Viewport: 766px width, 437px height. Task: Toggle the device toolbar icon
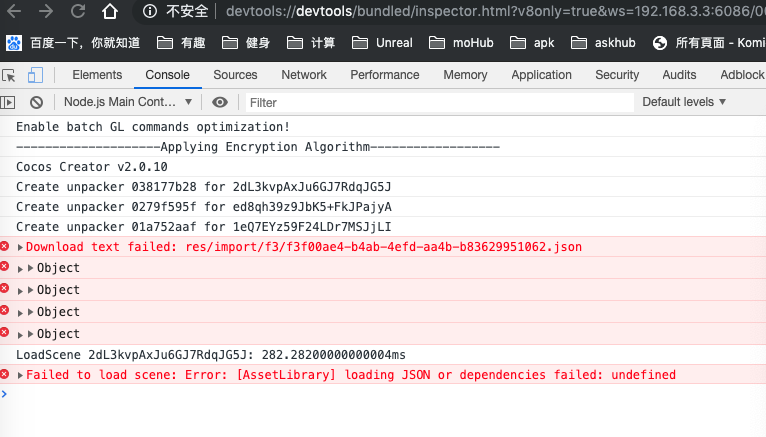point(35,75)
